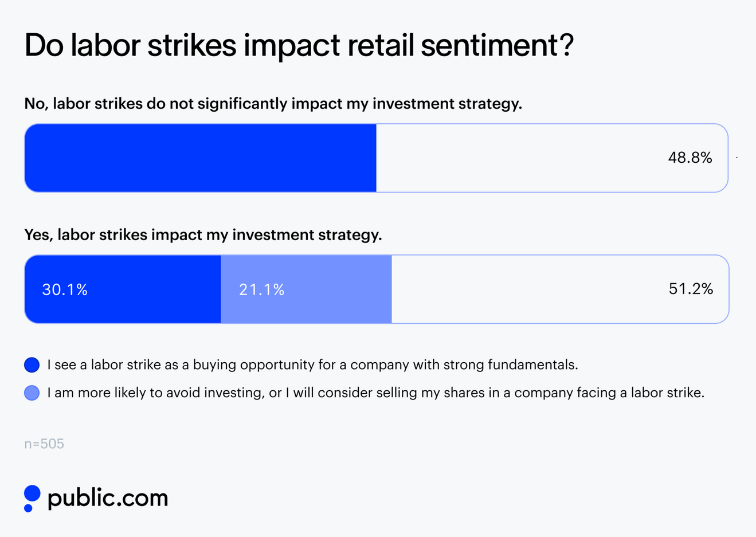This screenshot has height=537, width=756.
Task: Open the public.com wordmark text
Action: pos(108,497)
